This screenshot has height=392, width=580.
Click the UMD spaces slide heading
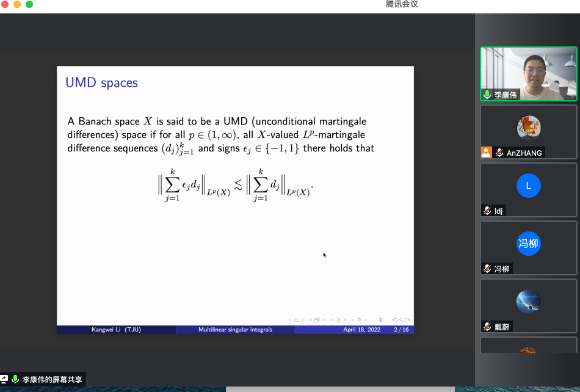(101, 82)
